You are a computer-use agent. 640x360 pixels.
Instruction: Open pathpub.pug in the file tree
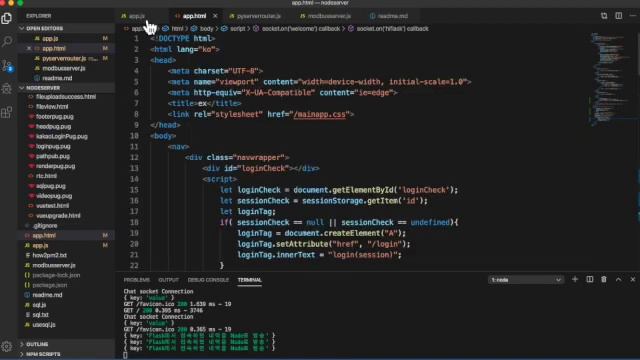tap(66, 156)
